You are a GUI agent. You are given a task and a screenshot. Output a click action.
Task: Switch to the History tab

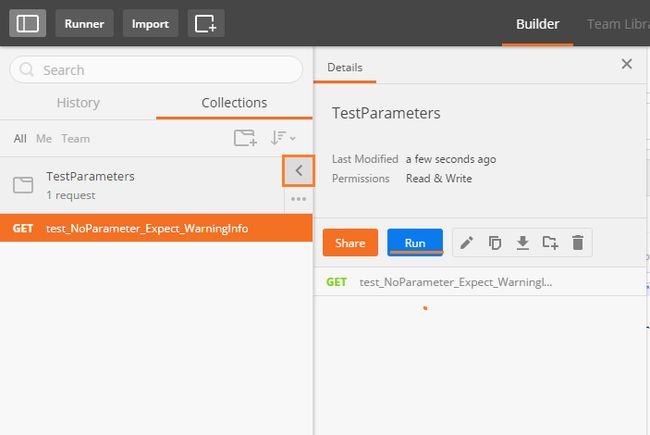(78, 102)
